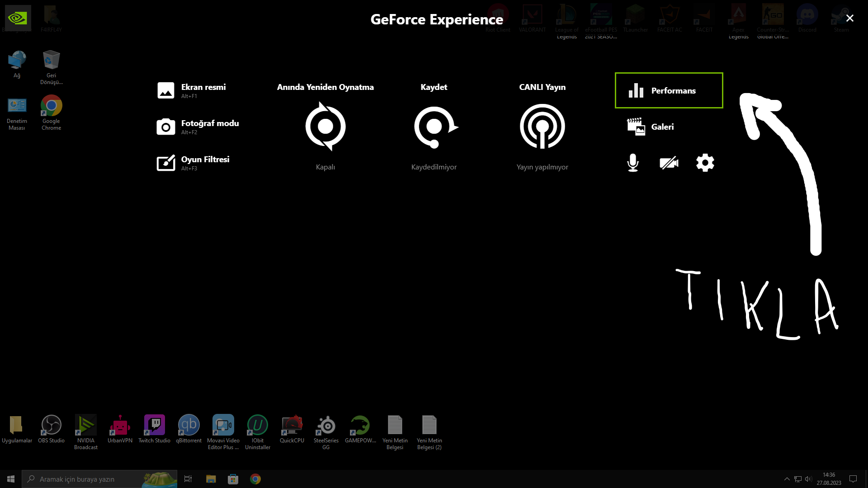Image resolution: width=868 pixels, height=488 pixels.
Task: Click the CANLI Yayın broadcast icon
Action: click(x=542, y=127)
